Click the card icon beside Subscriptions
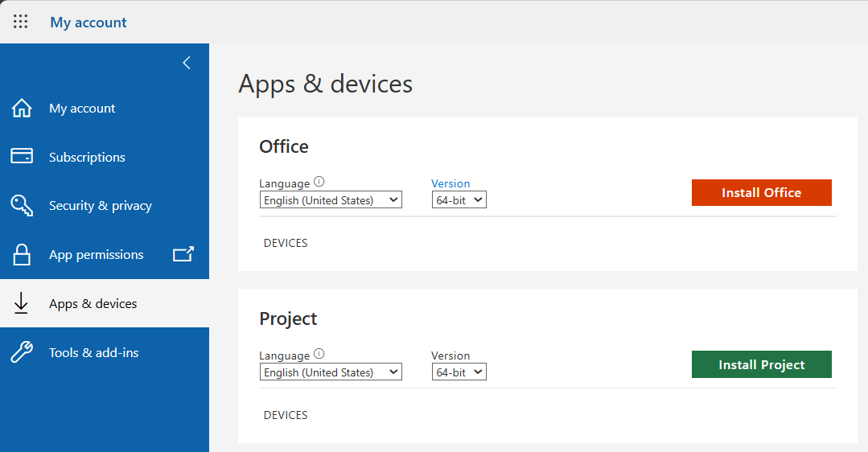868x452 pixels. pyautogui.click(x=22, y=156)
